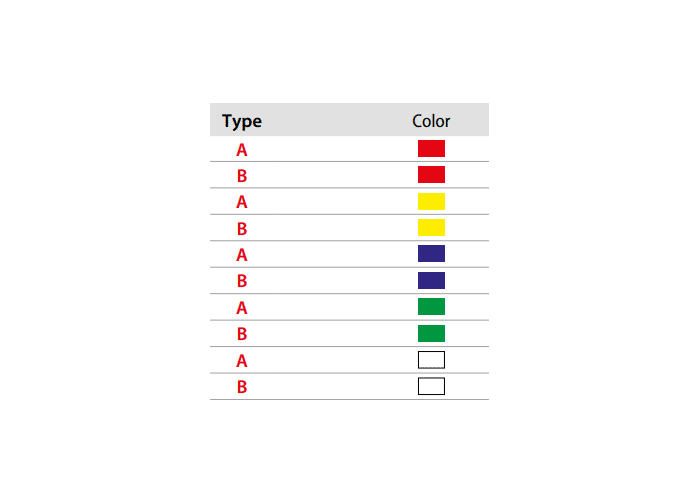Image resolution: width=700 pixels, height=500 pixels.
Task: Click the first white outlined swatch
Action: [431, 360]
